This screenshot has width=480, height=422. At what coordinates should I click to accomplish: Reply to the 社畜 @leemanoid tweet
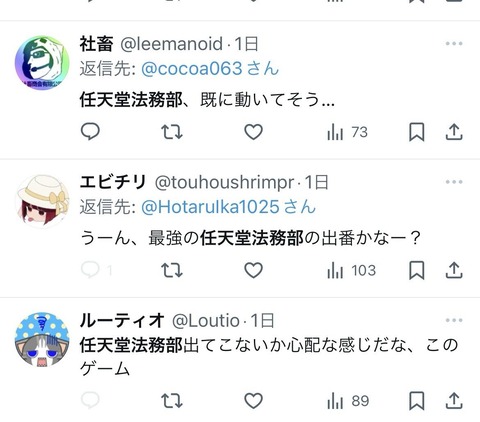pos(90,131)
